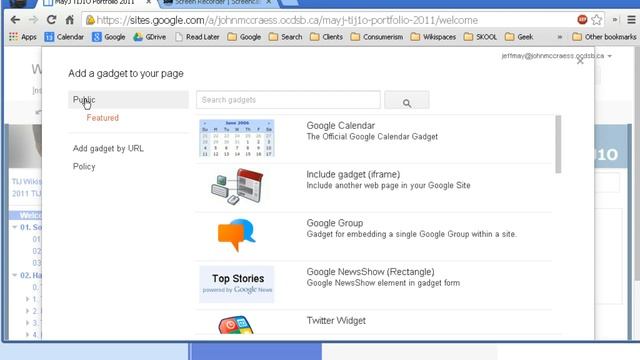
Task: Open the SKOOL bookmarks folder
Action: click(480, 37)
